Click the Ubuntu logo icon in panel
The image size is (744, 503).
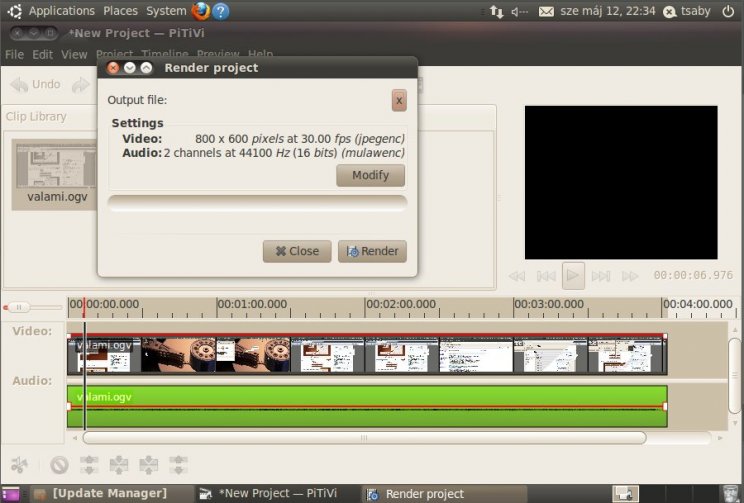pos(15,11)
